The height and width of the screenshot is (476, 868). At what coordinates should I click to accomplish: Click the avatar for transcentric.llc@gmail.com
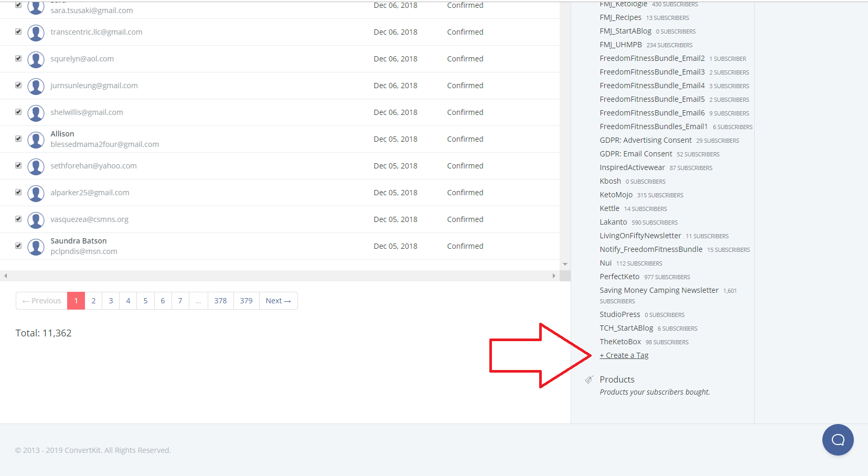36,32
